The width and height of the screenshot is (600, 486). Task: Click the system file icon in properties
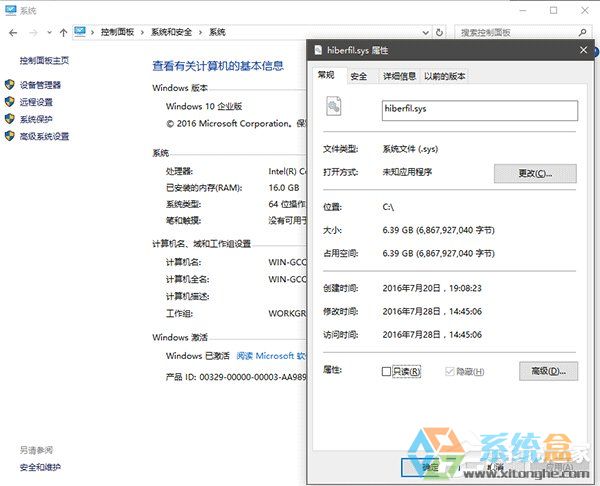coord(334,106)
